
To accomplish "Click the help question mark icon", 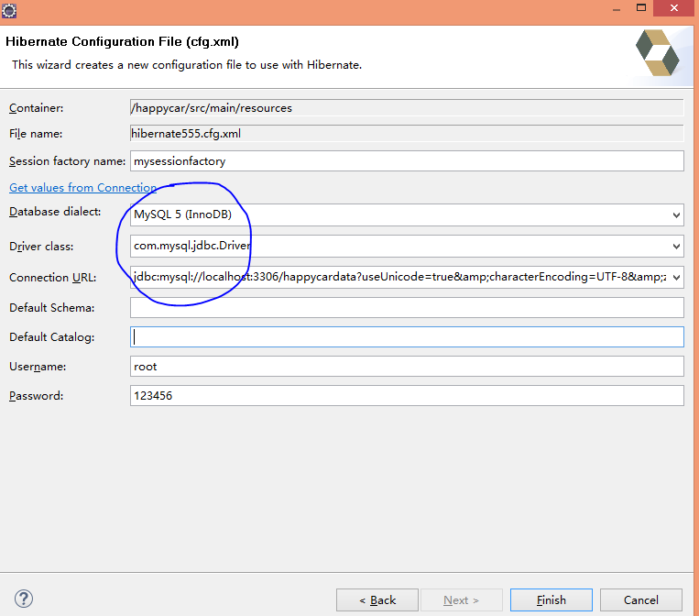I will point(24,599).
